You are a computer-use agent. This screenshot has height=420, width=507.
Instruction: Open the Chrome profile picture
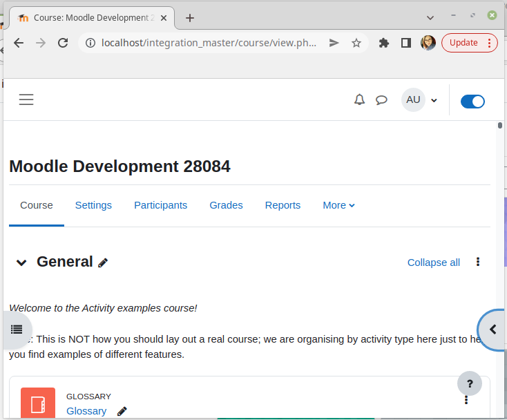pyautogui.click(x=428, y=43)
